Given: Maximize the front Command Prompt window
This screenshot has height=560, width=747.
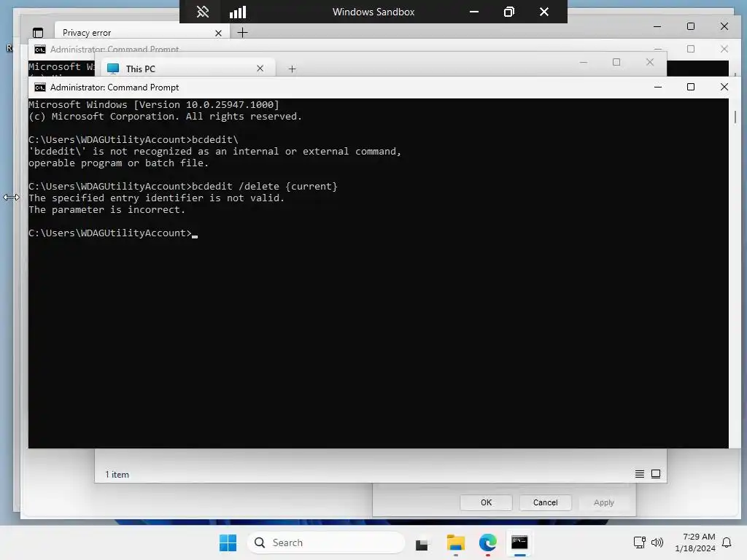Looking at the screenshot, I should (x=690, y=87).
